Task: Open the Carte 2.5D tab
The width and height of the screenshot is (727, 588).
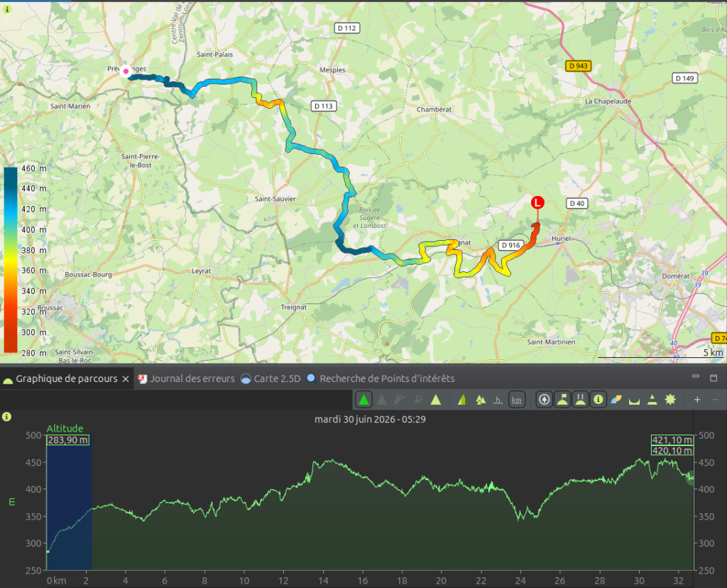Action: click(270, 379)
